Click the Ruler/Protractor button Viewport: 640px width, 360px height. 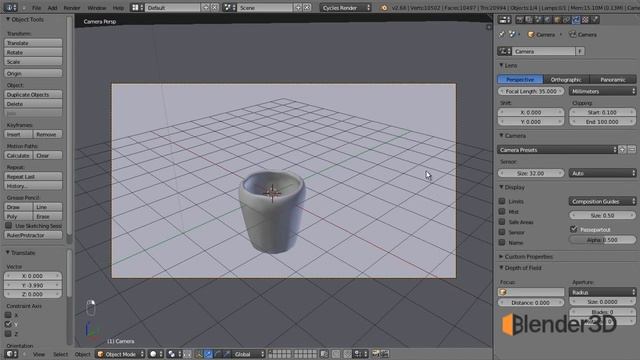coord(33,235)
